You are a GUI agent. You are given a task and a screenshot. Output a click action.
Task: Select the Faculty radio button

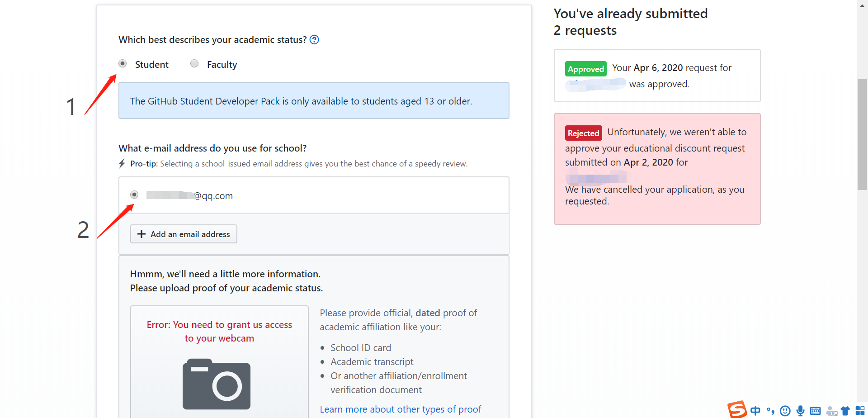pyautogui.click(x=194, y=63)
